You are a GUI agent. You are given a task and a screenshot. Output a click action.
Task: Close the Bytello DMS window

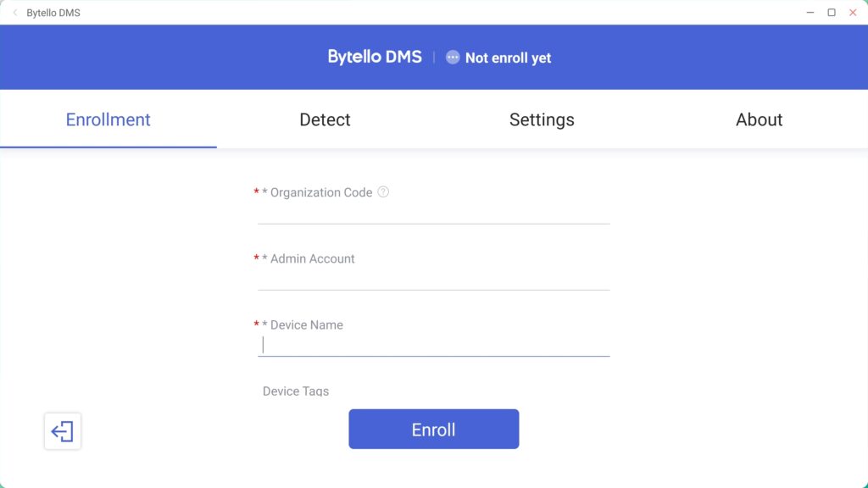click(x=853, y=13)
